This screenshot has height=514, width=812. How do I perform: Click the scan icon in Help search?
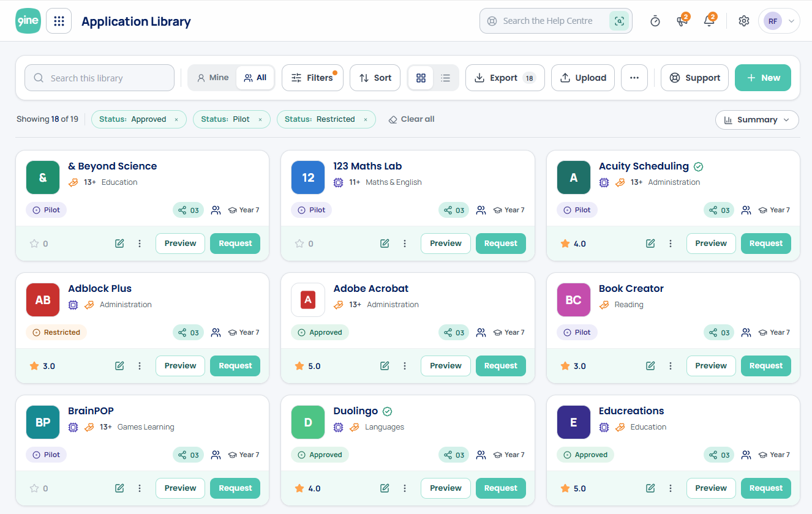[619, 21]
